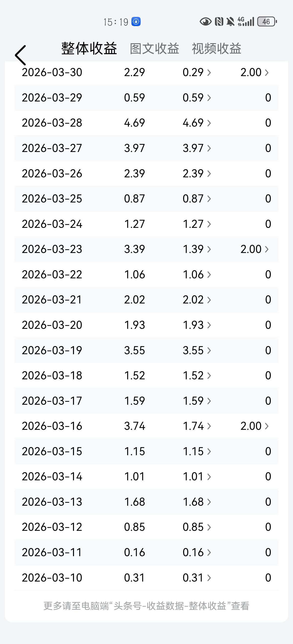
Task: Open article income 4.69 for 2026-03-28
Action: click(x=197, y=123)
